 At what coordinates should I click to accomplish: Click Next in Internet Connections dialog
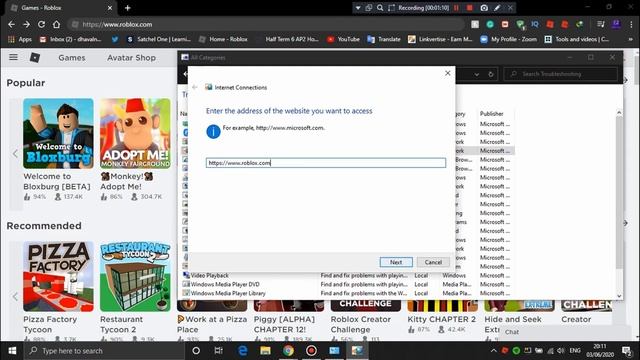pyautogui.click(x=396, y=262)
